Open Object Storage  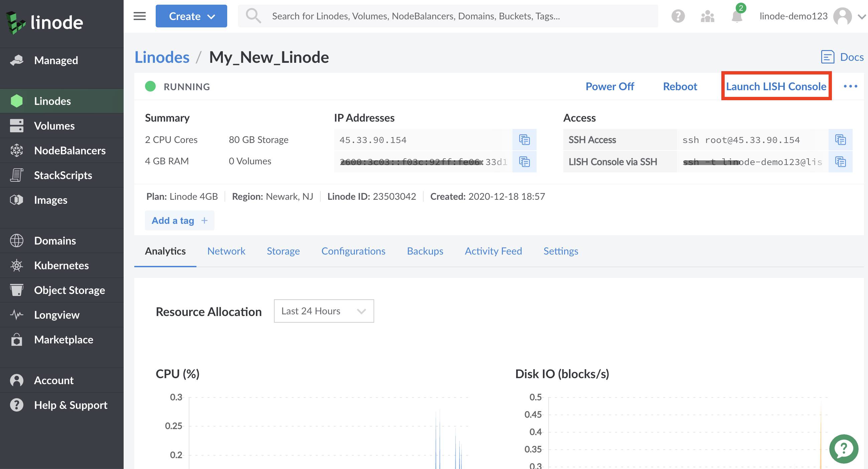tap(69, 290)
